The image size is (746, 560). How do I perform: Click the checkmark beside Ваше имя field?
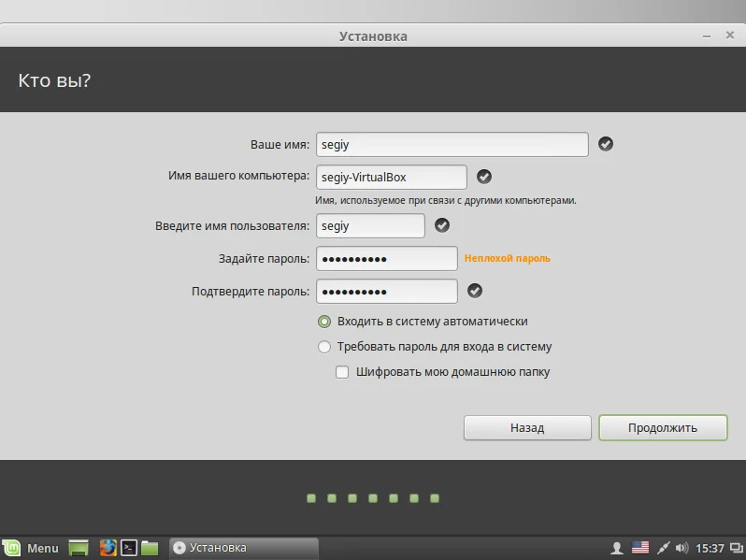click(x=606, y=144)
